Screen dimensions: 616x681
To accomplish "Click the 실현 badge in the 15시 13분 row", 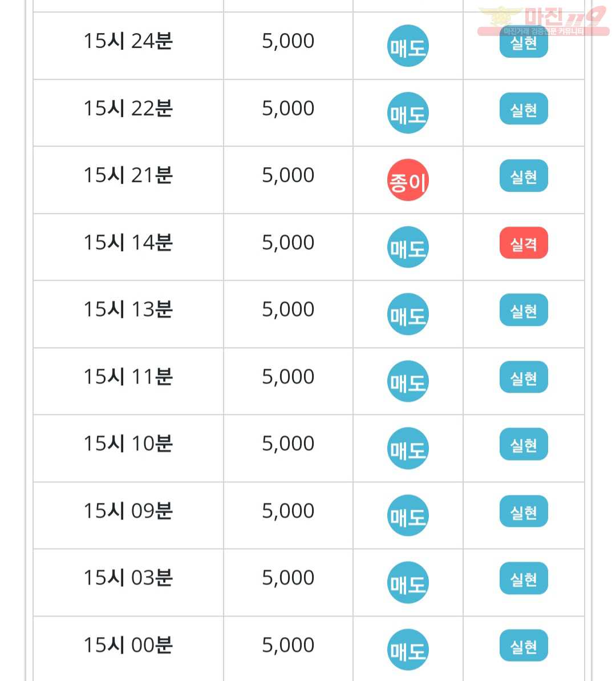I will [x=524, y=310].
